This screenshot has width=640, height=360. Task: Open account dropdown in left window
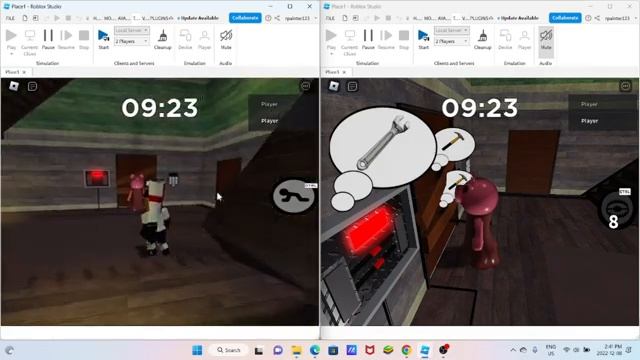coord(300,18)
